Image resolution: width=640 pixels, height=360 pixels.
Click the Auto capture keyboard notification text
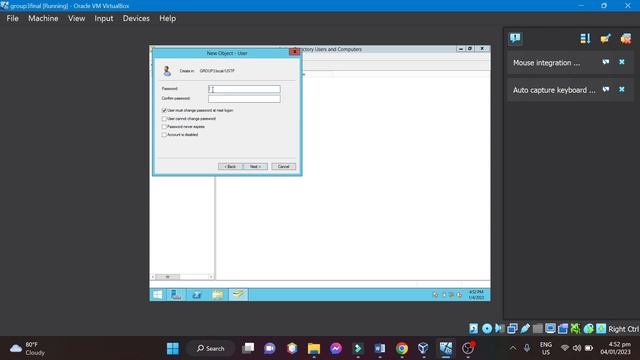tap(554, 90)
